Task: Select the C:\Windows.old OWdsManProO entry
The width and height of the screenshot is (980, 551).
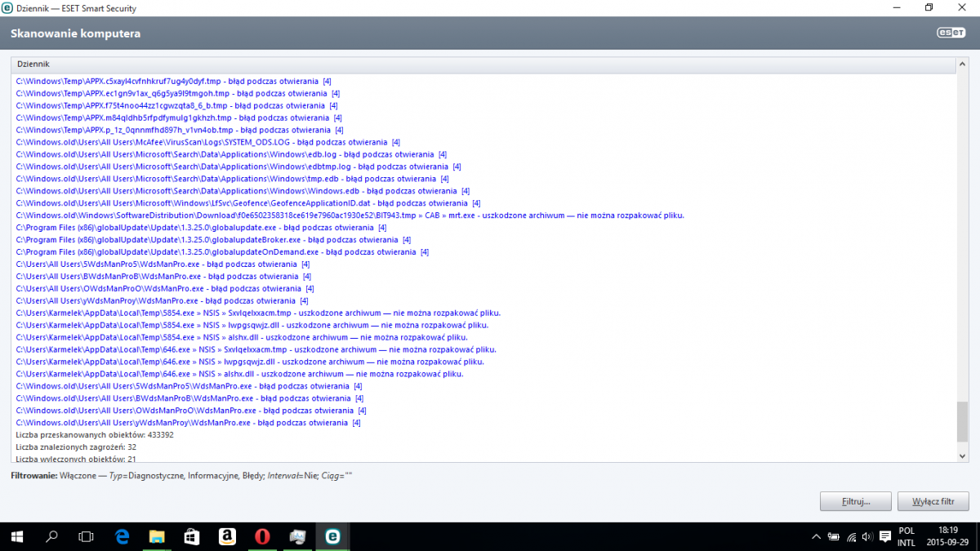Action: tap(191, 411)
